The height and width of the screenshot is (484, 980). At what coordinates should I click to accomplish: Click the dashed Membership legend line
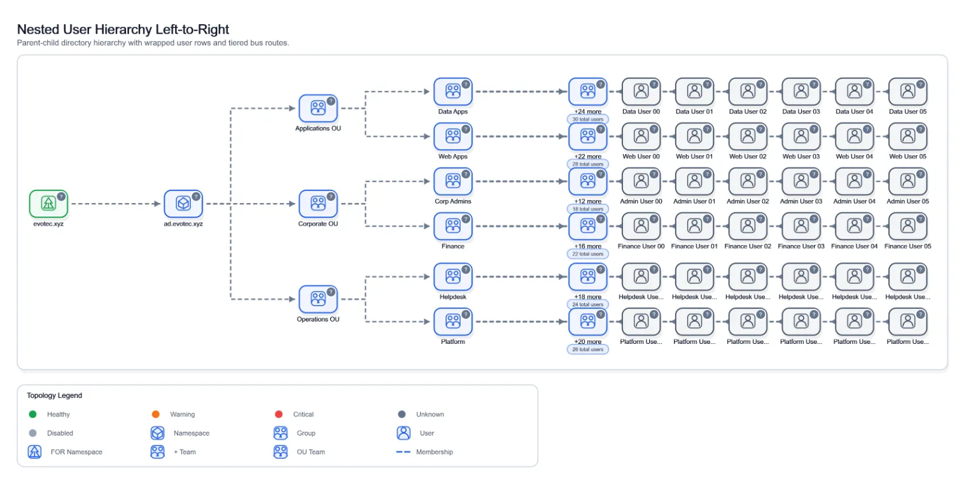click(x=403, y=452)
